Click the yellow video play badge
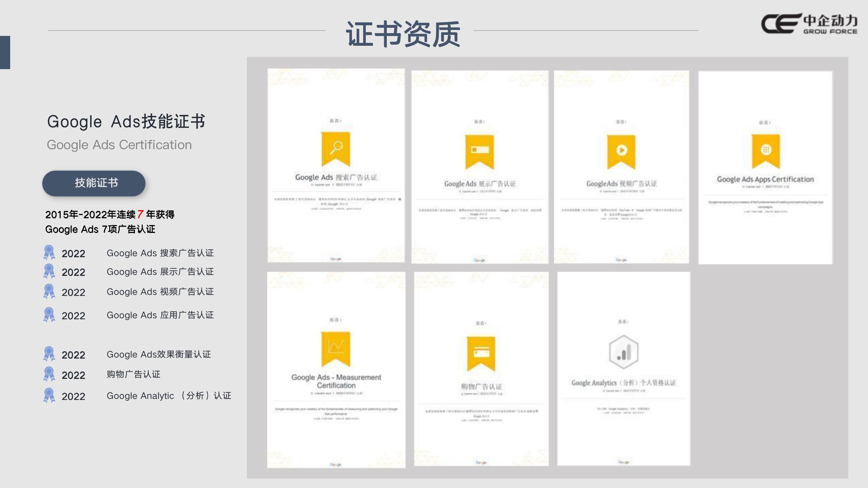The image size is (868, 488). (621, 152)
